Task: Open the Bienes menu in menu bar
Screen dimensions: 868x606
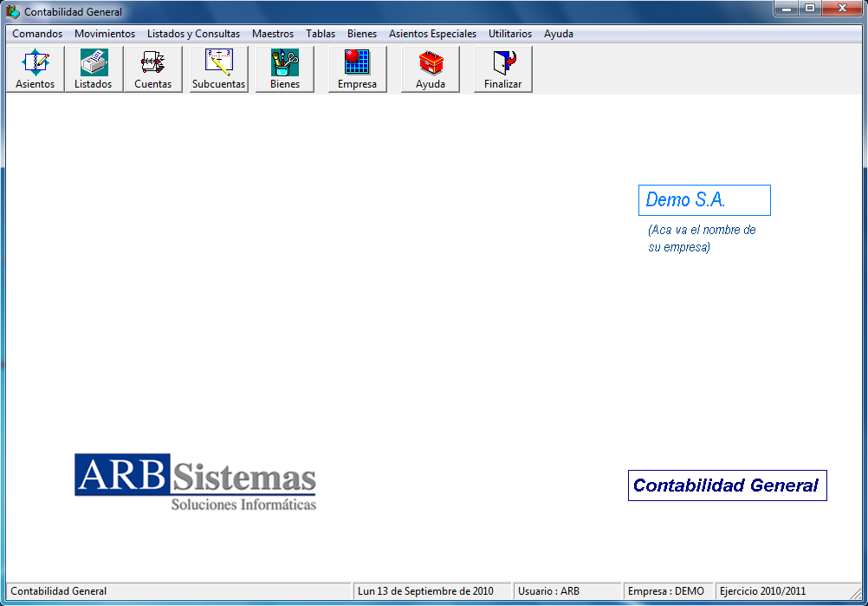Action: (x=362, y=34)
